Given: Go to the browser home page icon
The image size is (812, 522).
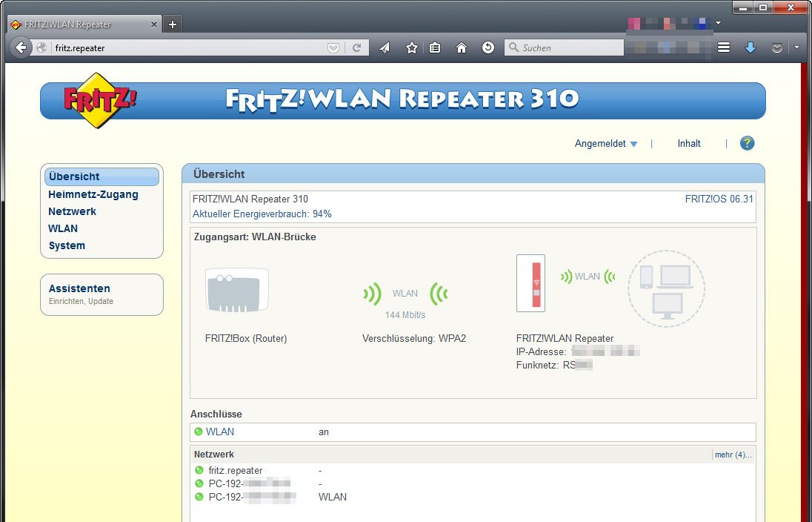Looking at the screenshot, I should (x=462, y=47).
